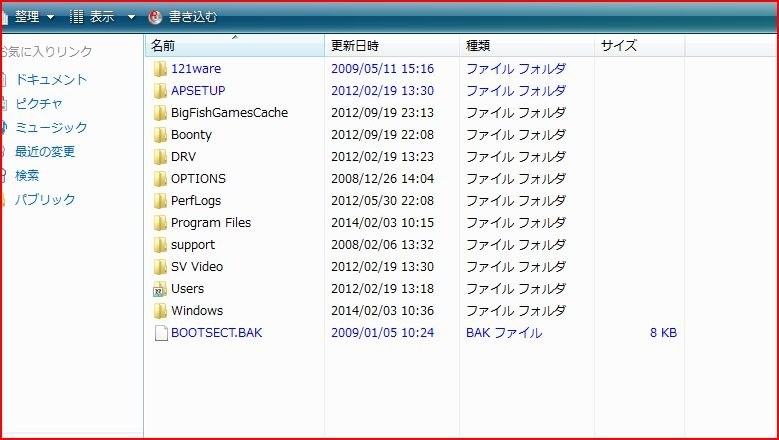The image size is (779, 440).
Task: Click the APSETUP folder name
Action: point(198,90)
